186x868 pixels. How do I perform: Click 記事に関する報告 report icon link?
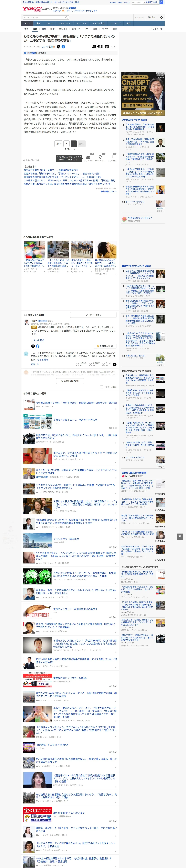click(x=31, y=160)
